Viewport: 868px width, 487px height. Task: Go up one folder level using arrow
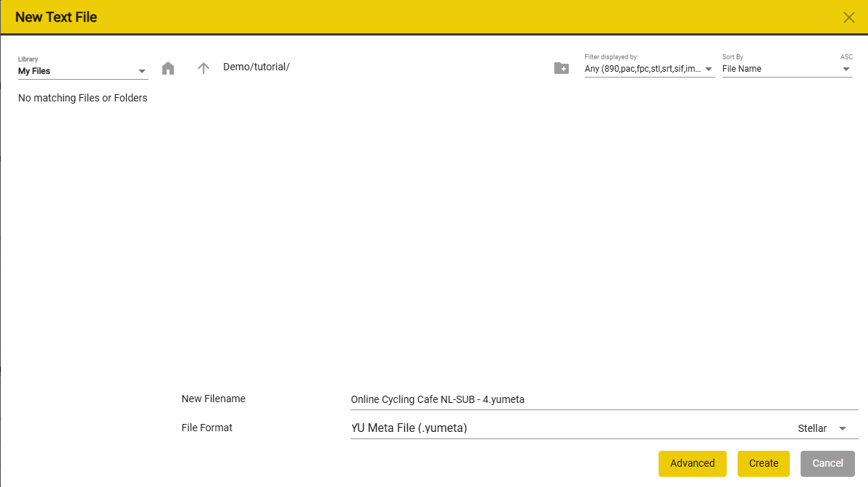pyautogui.click(x=204, y=68)
